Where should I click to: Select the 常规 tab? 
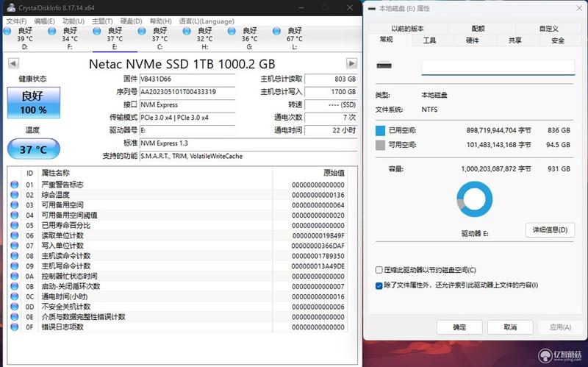point(387,40)
